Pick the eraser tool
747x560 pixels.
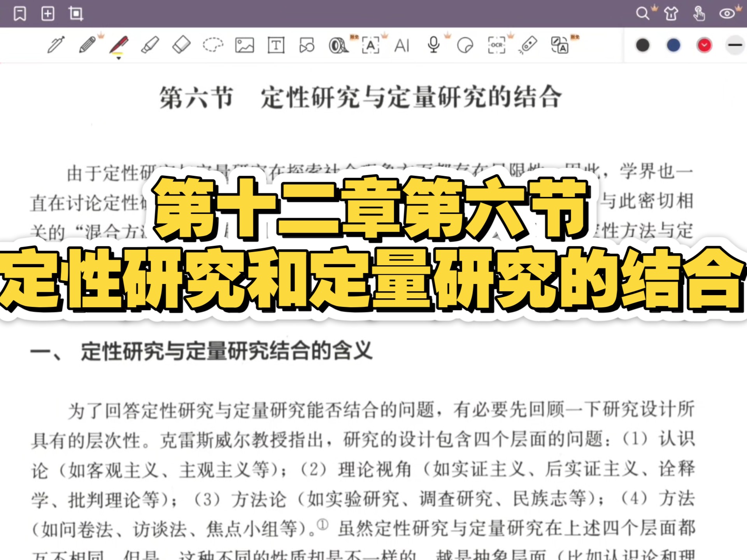coord(181,45)
